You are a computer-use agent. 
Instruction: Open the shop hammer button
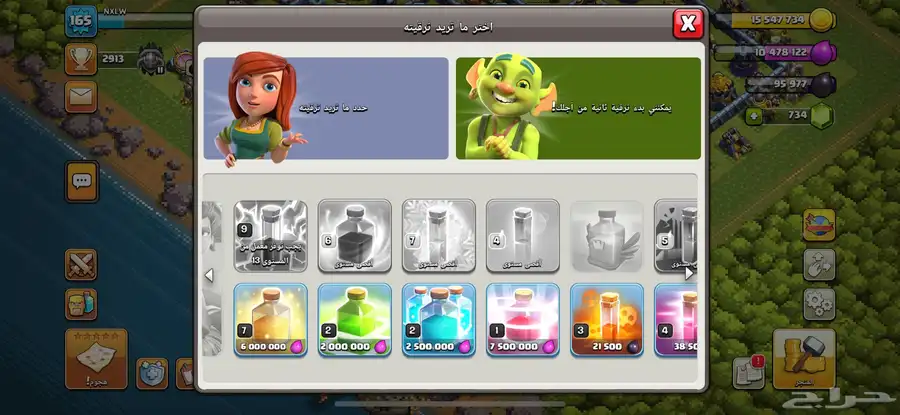804,359
